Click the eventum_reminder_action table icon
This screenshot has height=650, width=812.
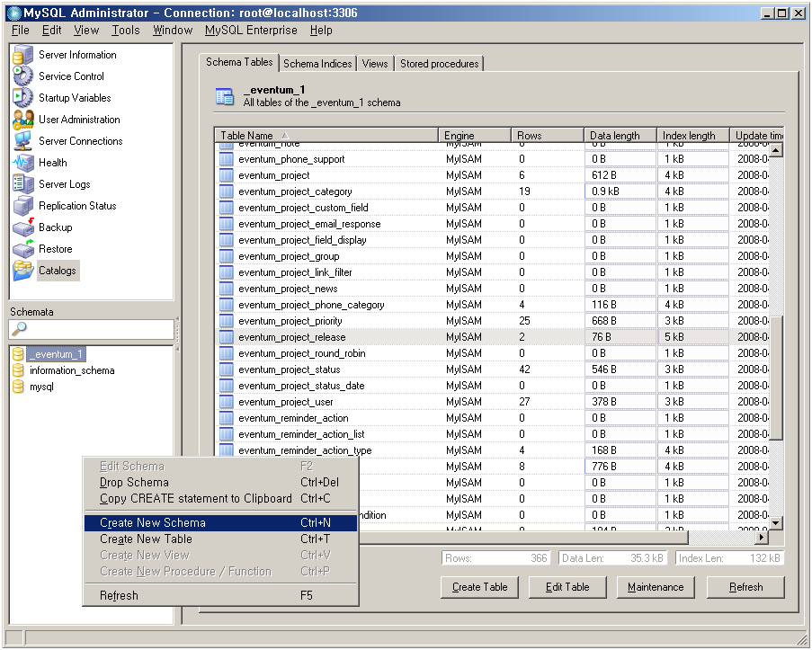pos(226,418)
